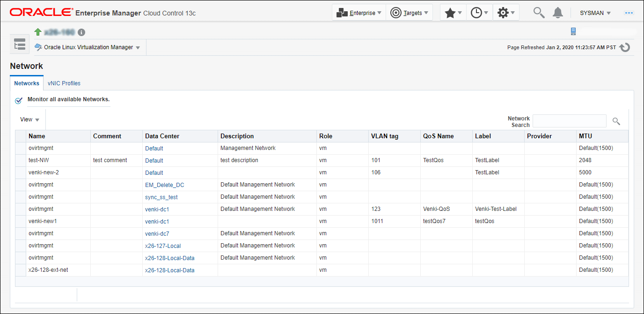This screenshot has width=644, height=314.
Task: Select the row header for venki-new1
Action: [21, 221]
